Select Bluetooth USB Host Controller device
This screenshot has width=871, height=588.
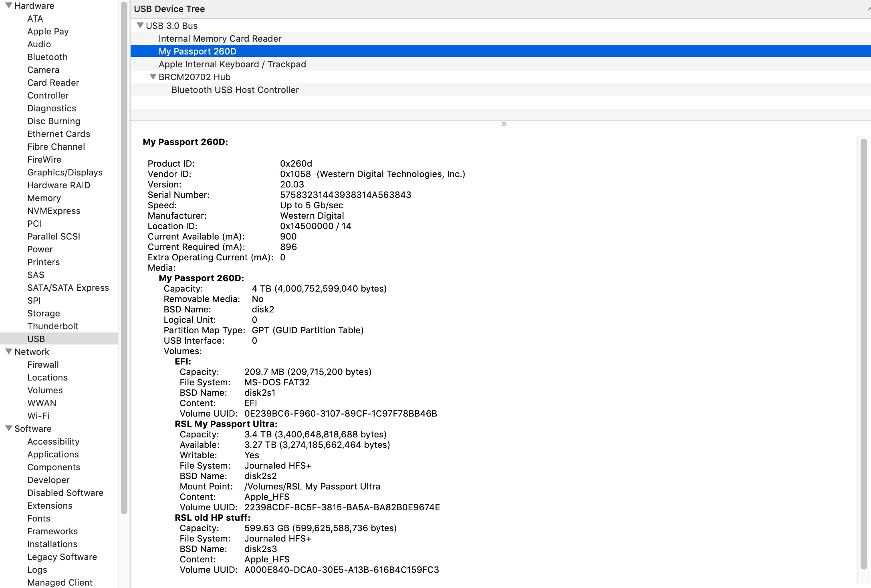(501, 90)
